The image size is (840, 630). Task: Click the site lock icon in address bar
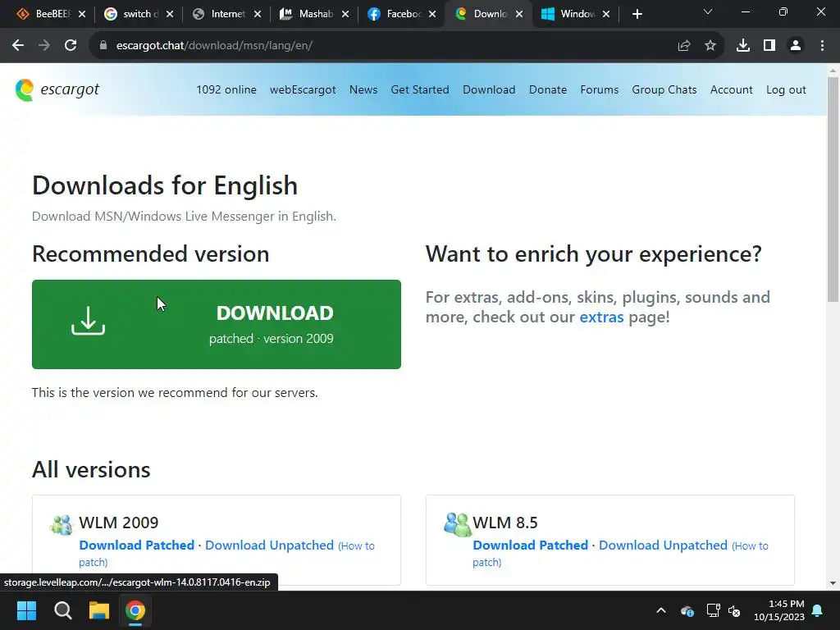click(x=103, y=46)
